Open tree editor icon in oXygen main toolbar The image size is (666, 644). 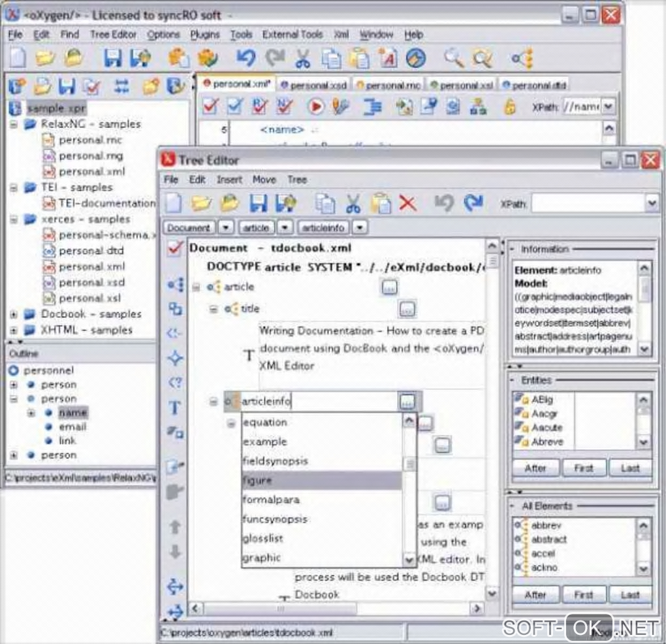pos(523,58)
